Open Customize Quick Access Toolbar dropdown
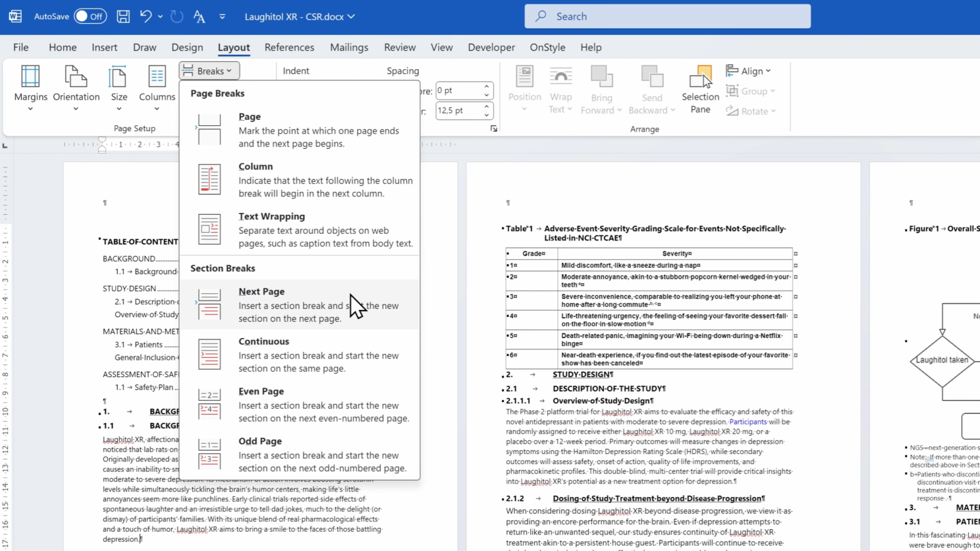This screenshot has width=980, height=551. coord(222,16)
